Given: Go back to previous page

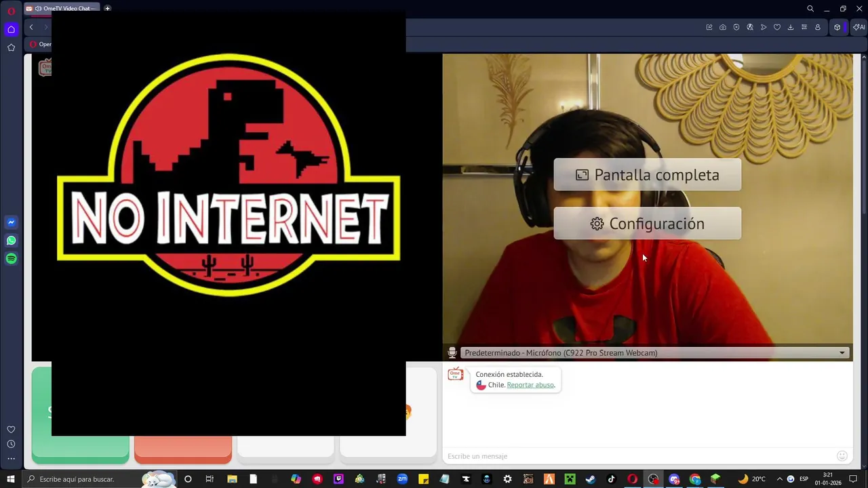Looking at the screenshot, I should click(31, 27).
